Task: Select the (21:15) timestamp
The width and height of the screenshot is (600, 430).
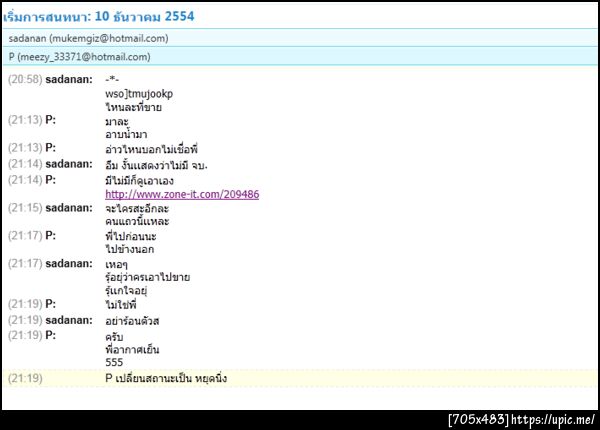Action: tap(25, 208)
